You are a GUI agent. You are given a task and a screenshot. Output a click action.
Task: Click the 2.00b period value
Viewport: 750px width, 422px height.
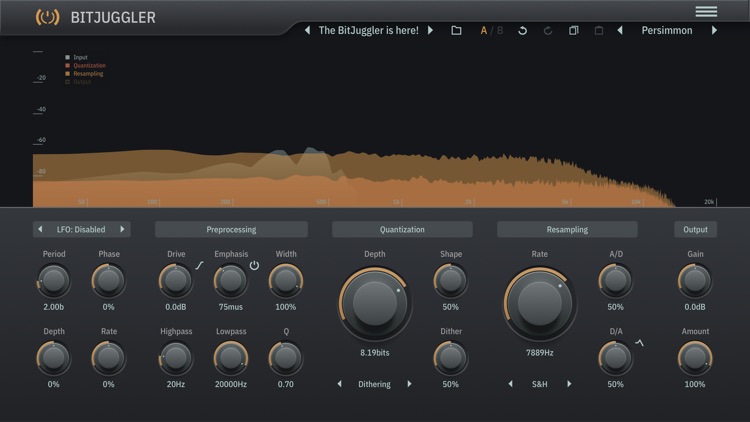click(54, 307)
